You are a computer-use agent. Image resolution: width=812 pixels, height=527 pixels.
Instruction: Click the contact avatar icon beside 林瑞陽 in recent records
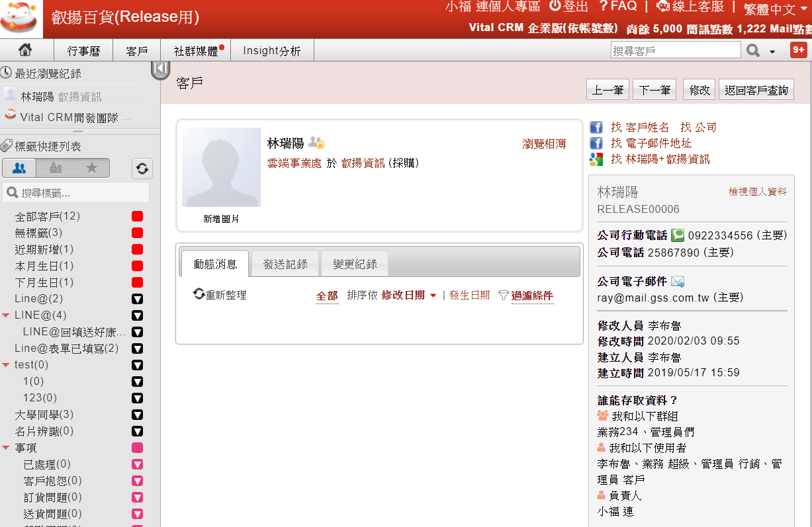11,95
